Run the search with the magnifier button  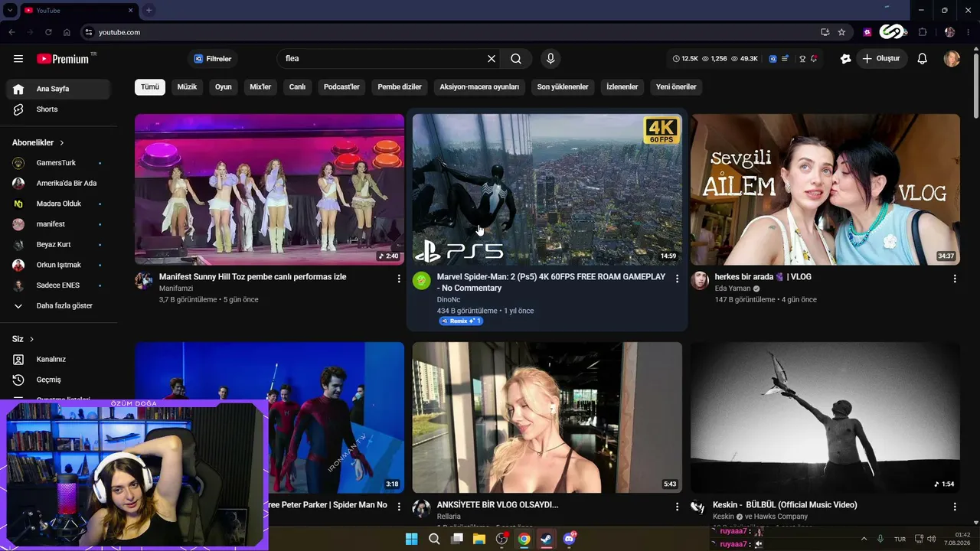(516, 59)
